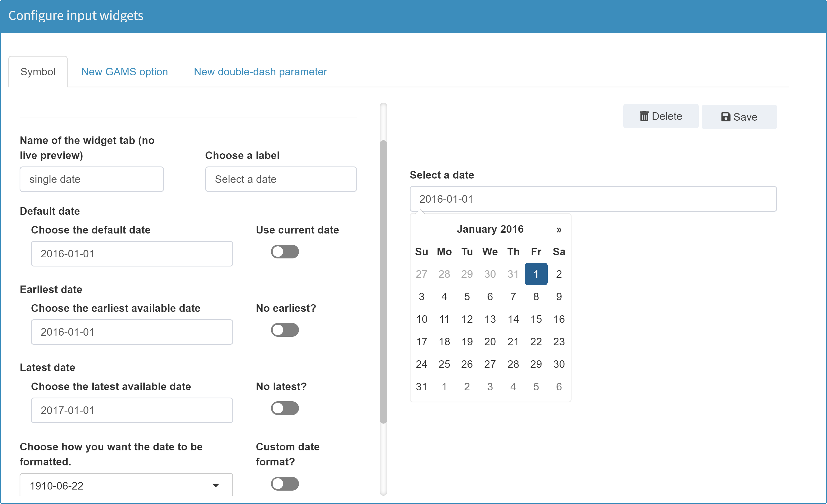The height and width of the screenshot is (504, 827).
Task: Pick January 31 on the date picker
Action: [422, 386]
